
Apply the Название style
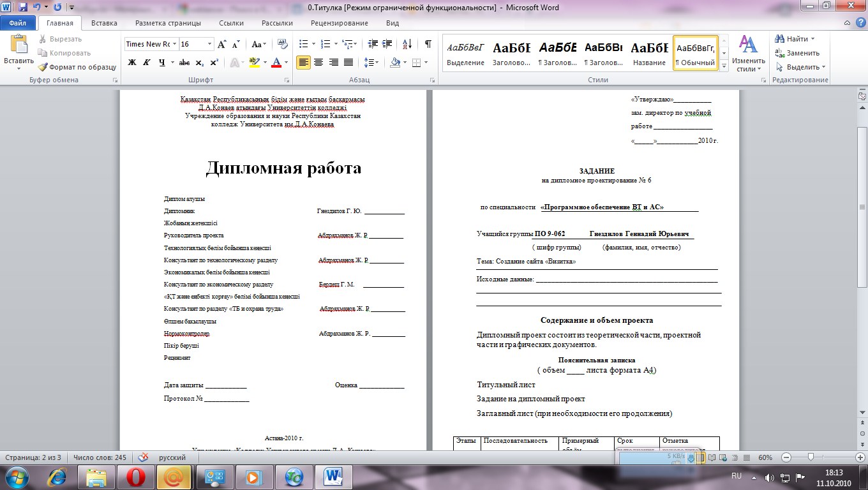[x=649, y=53]
